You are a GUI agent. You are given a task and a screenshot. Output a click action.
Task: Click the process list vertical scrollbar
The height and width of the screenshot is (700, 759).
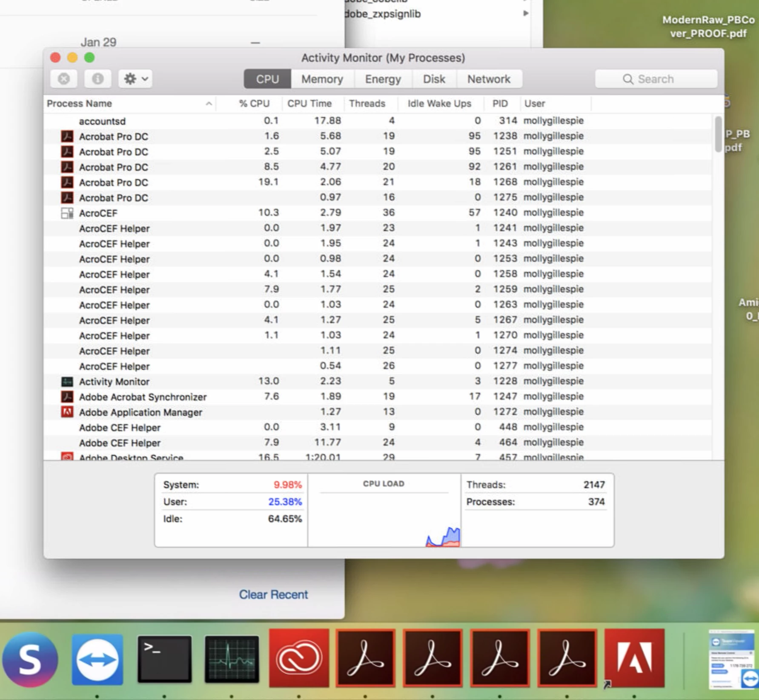click(x=718, y=134)
